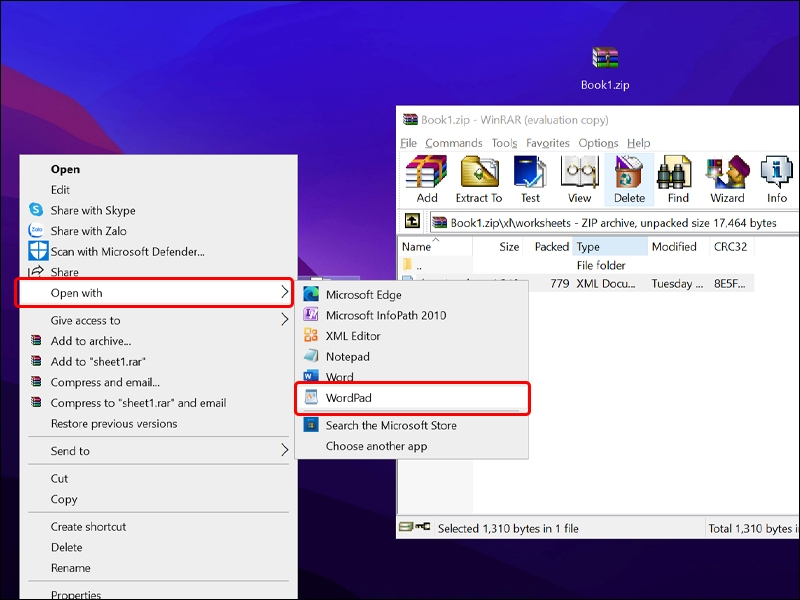The height and width of the screenshot is (600, 800).
Task: Sort WinRAR list by Size column
Action: pyautogui.click(x=497, y=246)
